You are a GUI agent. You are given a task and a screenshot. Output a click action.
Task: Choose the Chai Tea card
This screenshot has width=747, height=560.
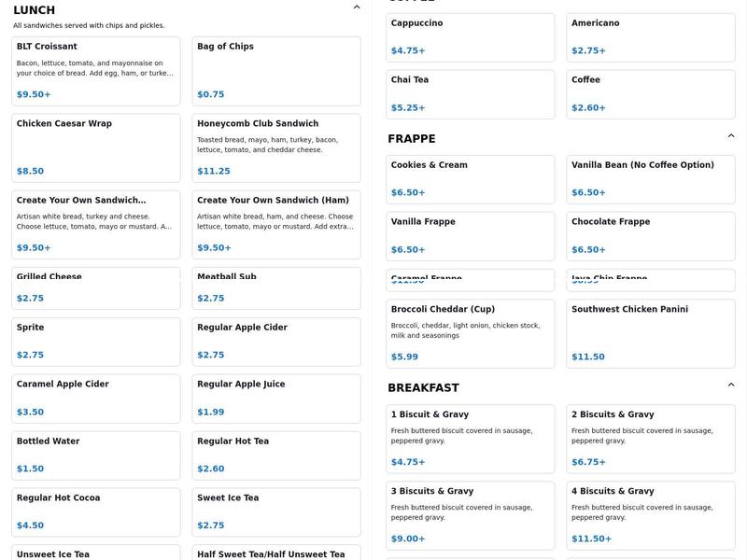pyautogui.click(x=470, y=94)
